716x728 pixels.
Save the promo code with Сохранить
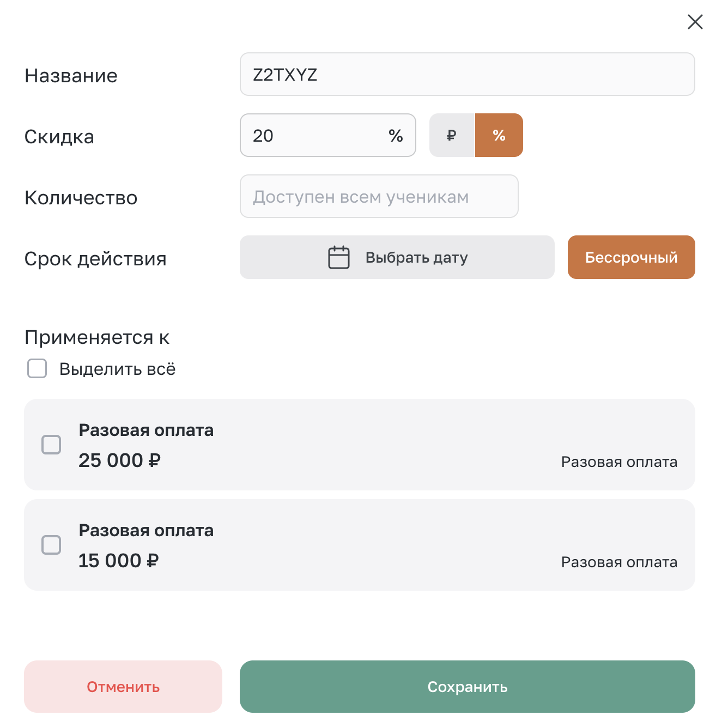(x=468, y=687)
